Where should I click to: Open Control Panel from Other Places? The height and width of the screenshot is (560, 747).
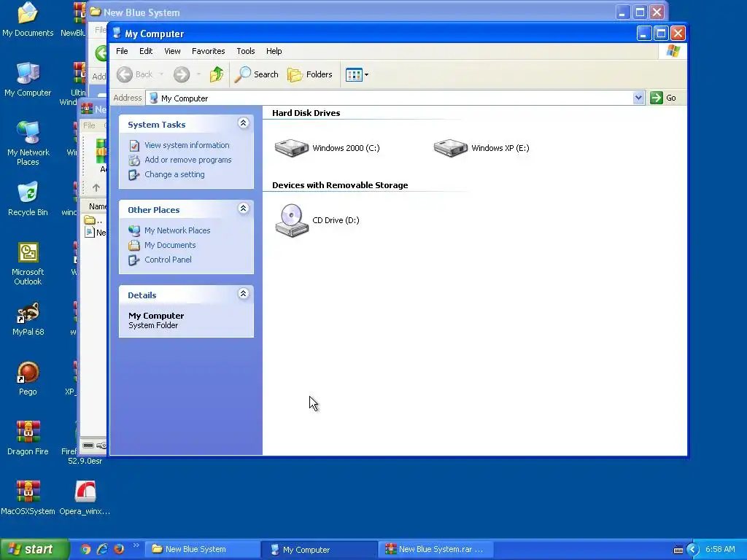[168, 260]
